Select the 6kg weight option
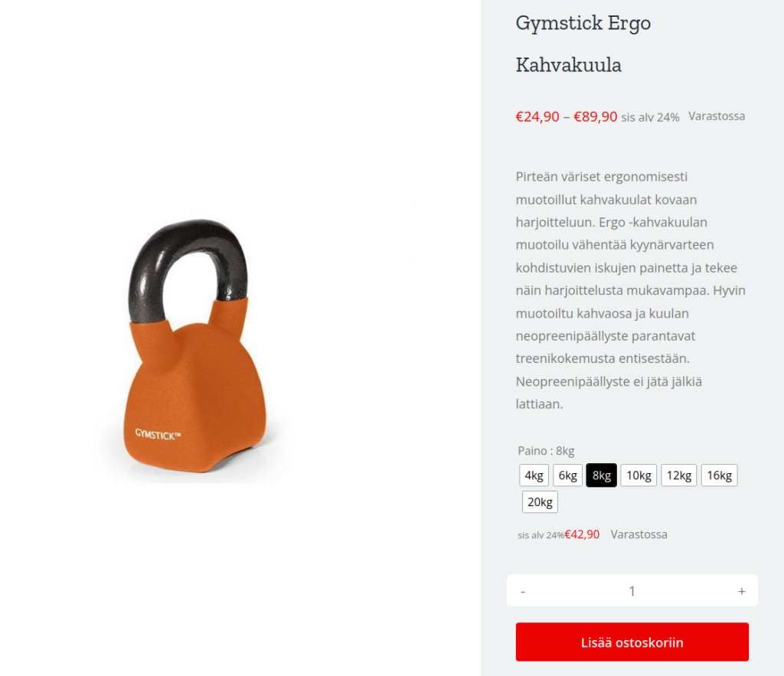 pyautogui.click(x=567, y=475)
